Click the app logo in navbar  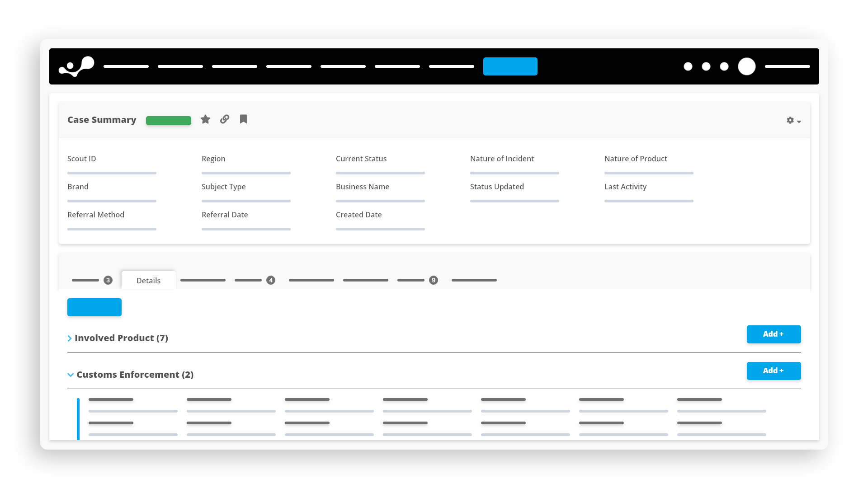[x=76, y=66]
